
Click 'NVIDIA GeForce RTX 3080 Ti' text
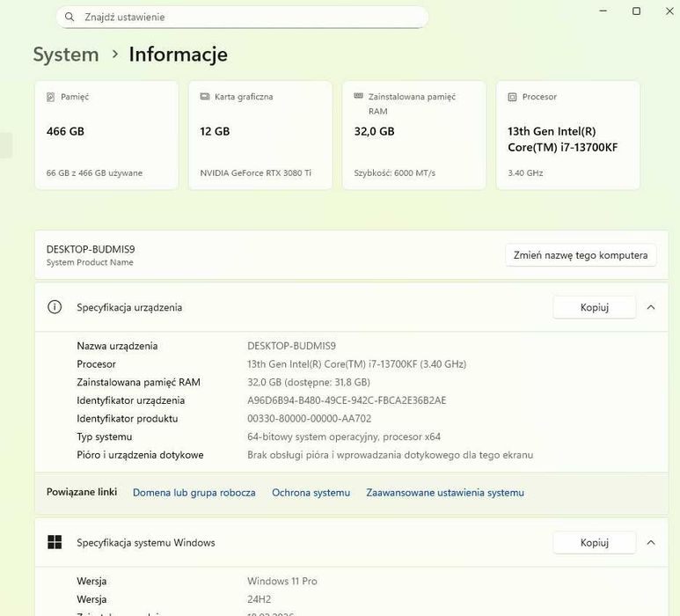click(x=255, y=172)
